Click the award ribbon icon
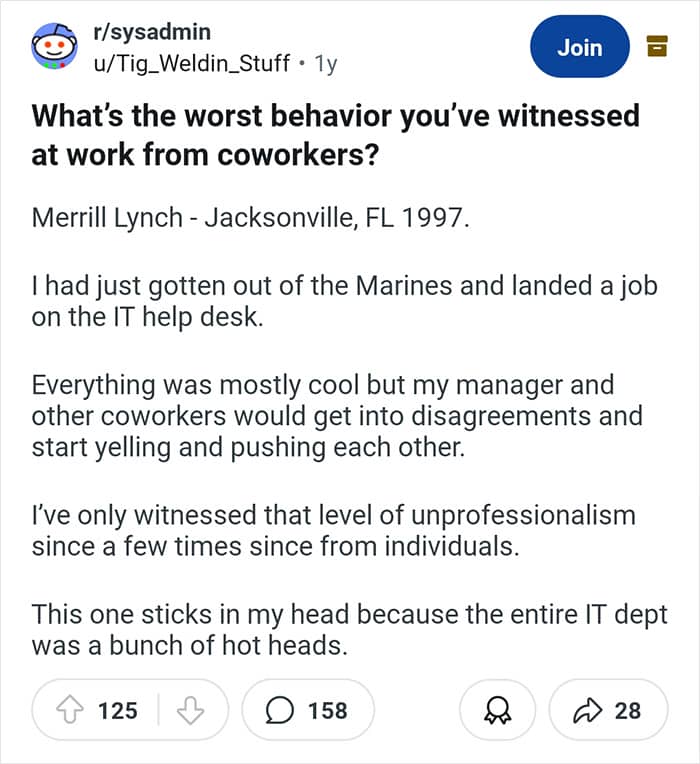The image size is (700, 764). coord(497,710)
